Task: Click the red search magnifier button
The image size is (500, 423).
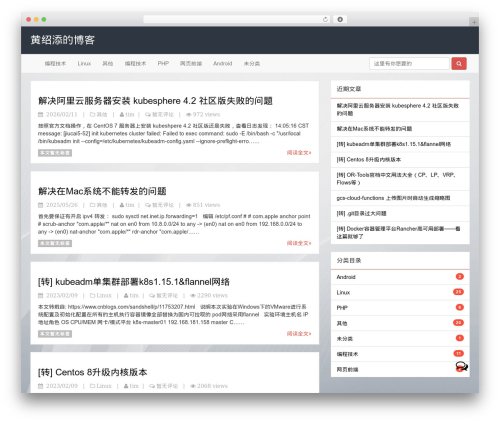Action: coord(459,63)
